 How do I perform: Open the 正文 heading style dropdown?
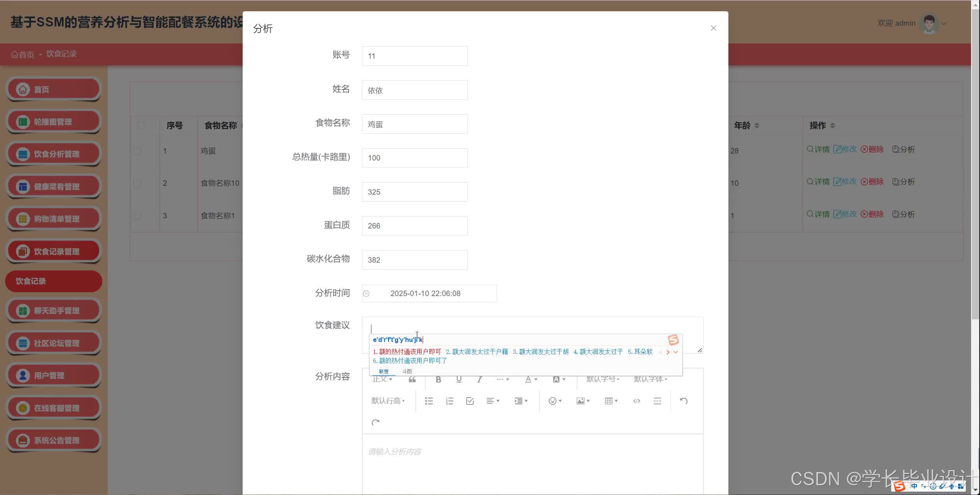(382, 379)
